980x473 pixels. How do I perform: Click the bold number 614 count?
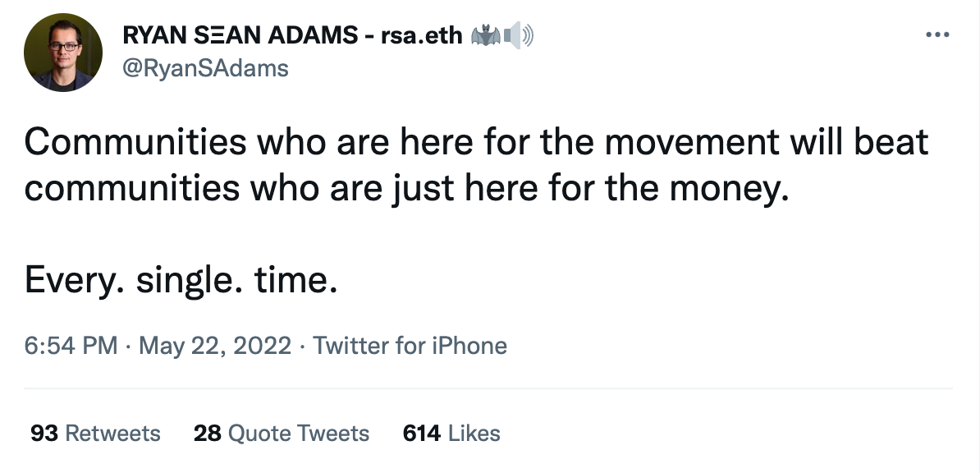[421, 433]
